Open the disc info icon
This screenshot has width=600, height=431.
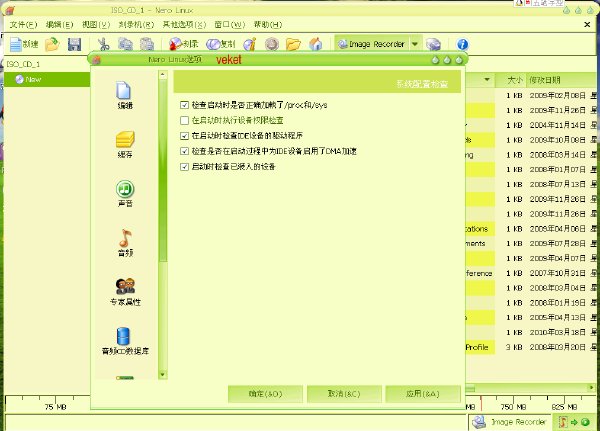pos(250,44)
